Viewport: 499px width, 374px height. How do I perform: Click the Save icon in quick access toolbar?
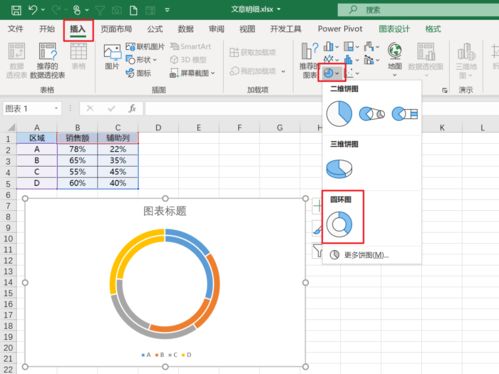click(16, 10)
